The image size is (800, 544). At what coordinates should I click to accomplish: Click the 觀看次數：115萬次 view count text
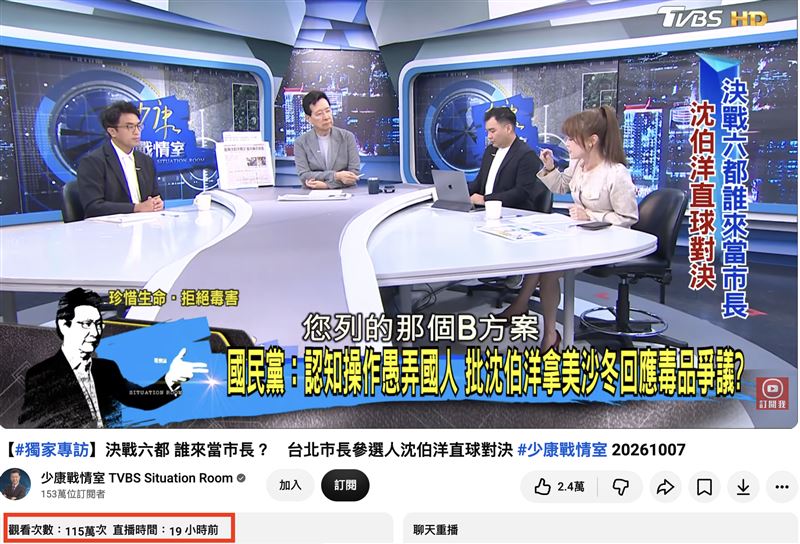(x=58, y=530)
